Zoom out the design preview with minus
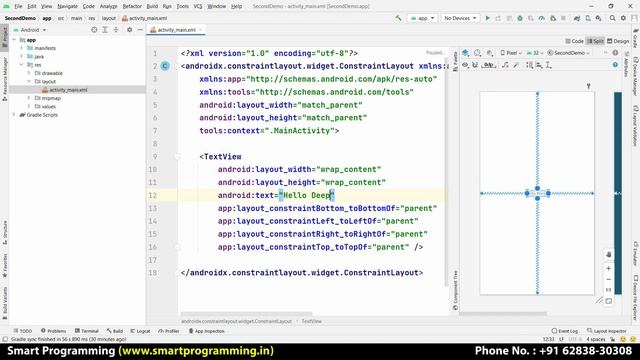This screenshot has height=360, width=640. [609, 280]
